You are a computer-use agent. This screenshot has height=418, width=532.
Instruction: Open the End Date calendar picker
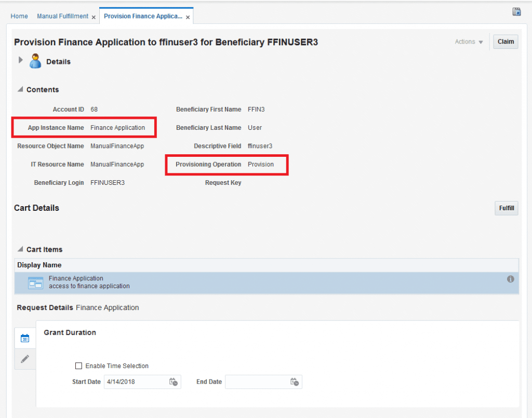(295, 382)
